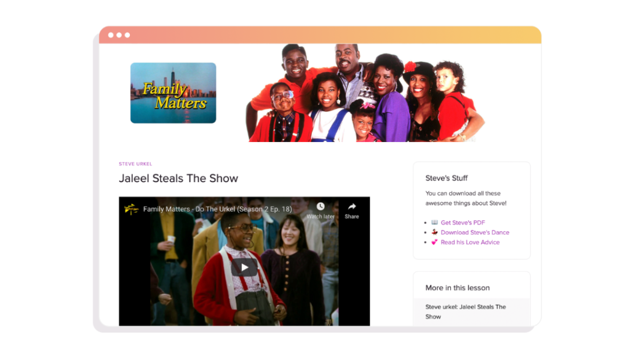This screenshot has height=364, width=630.
Task: Click the Watch later clock icon
Action: [x=321, y=207]
